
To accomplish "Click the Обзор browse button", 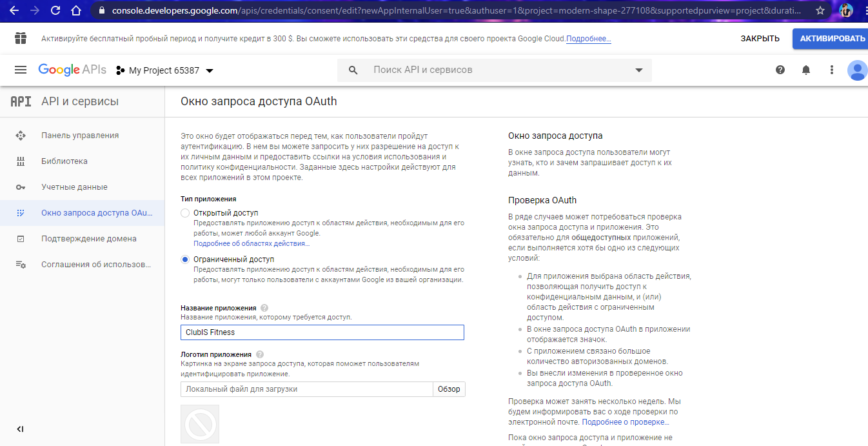I will pos(449,389).
